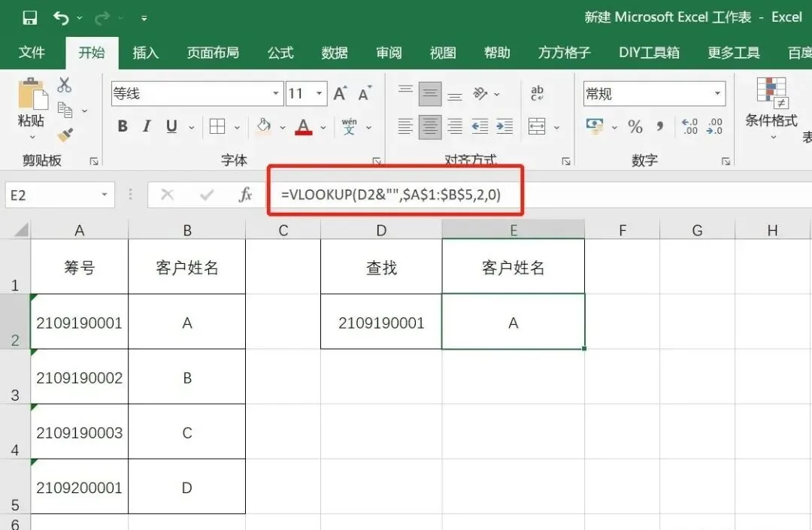Image resolution: width=812 pixels, height=530 pixels.
Task: Toggle Bottom Align
Action: pos(455,95)
